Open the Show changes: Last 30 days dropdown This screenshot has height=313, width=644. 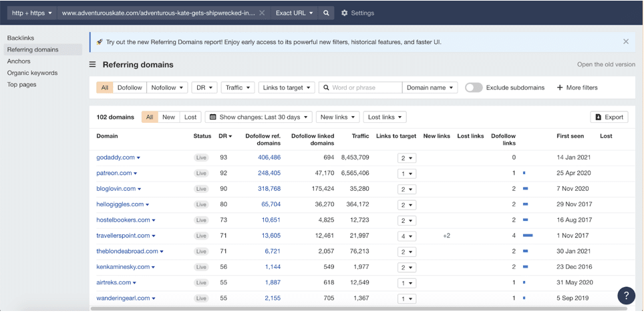259,117
